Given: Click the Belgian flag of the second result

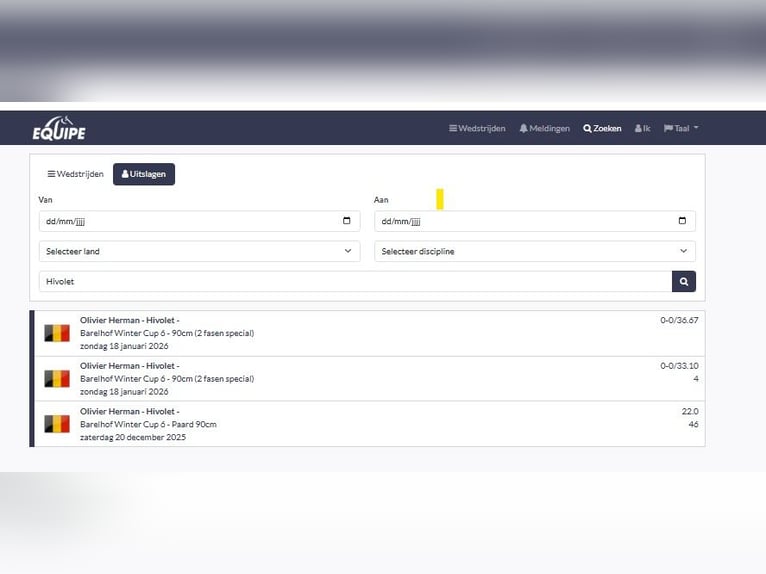Looking at the screenshot, I should pos(57,379).
